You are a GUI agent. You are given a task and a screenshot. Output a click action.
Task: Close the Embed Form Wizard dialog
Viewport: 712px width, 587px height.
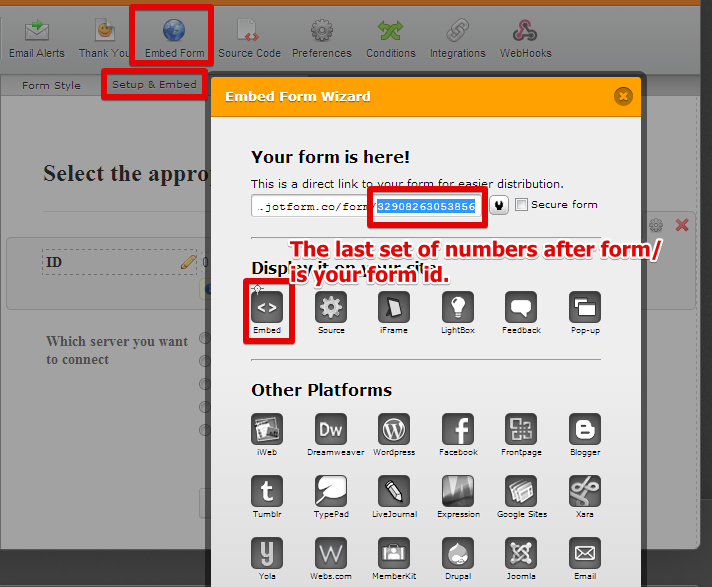(623, 96)
